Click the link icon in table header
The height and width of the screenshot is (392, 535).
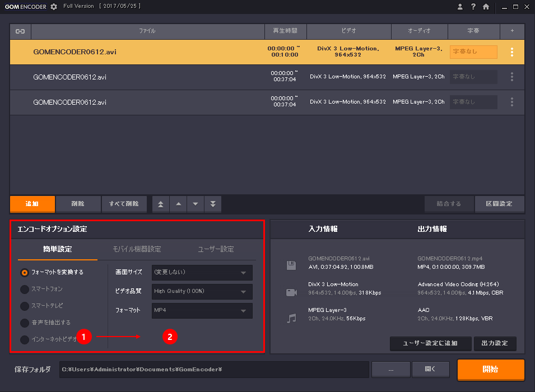click(20, 31)
